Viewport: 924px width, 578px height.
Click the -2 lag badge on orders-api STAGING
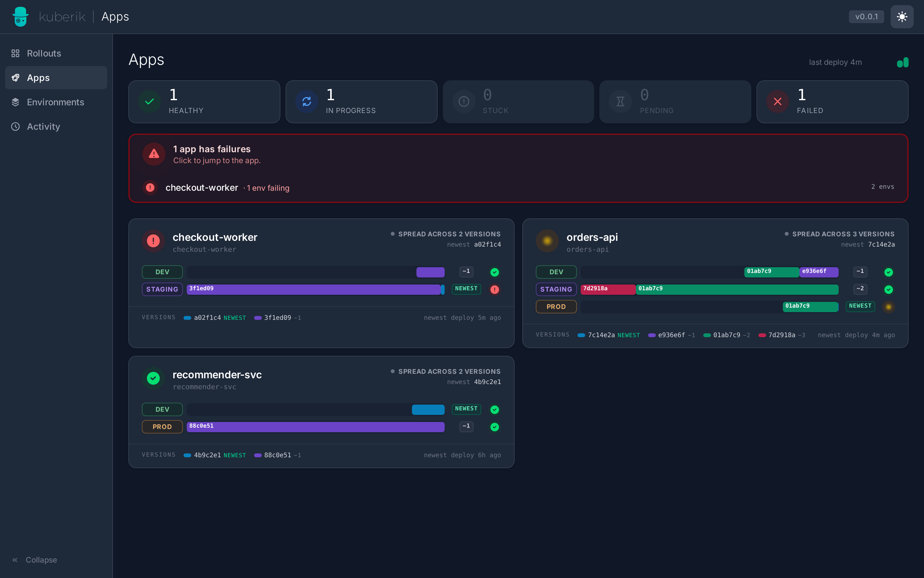point(860,289)
